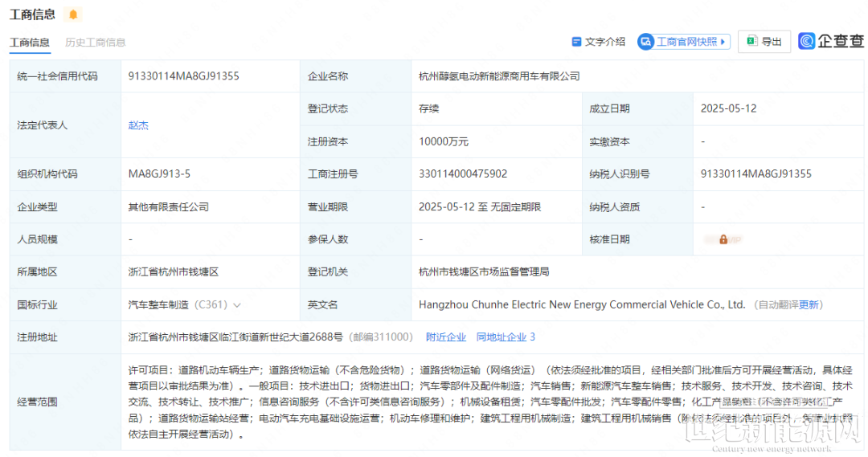Expand the 汽车整车制造 (C361) industry chevron

(x=237, y=305)
